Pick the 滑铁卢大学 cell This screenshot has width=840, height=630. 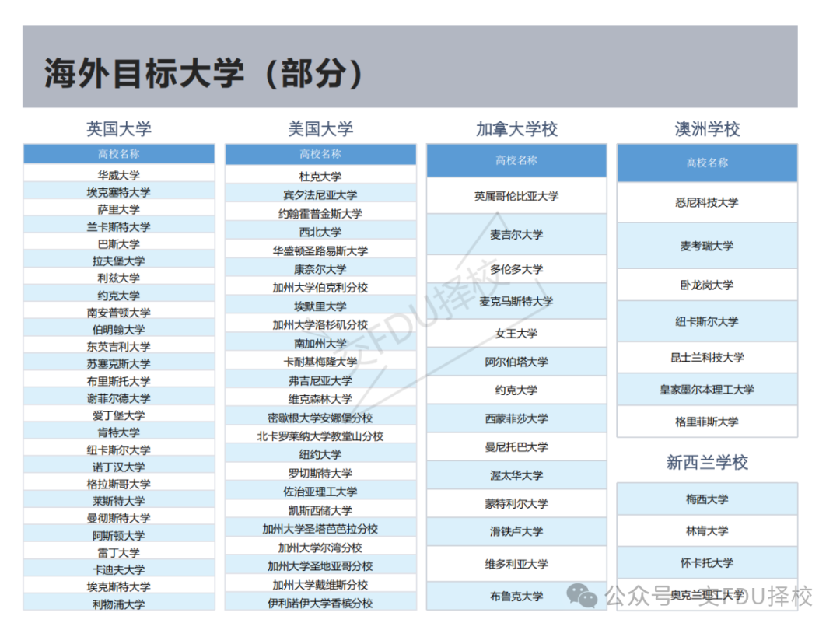(516, 531)
